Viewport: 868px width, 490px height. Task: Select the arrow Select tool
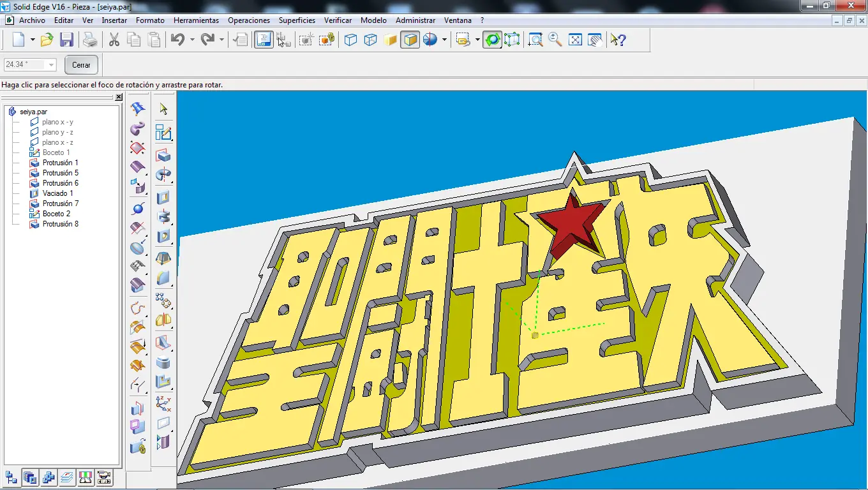point(163,109)
